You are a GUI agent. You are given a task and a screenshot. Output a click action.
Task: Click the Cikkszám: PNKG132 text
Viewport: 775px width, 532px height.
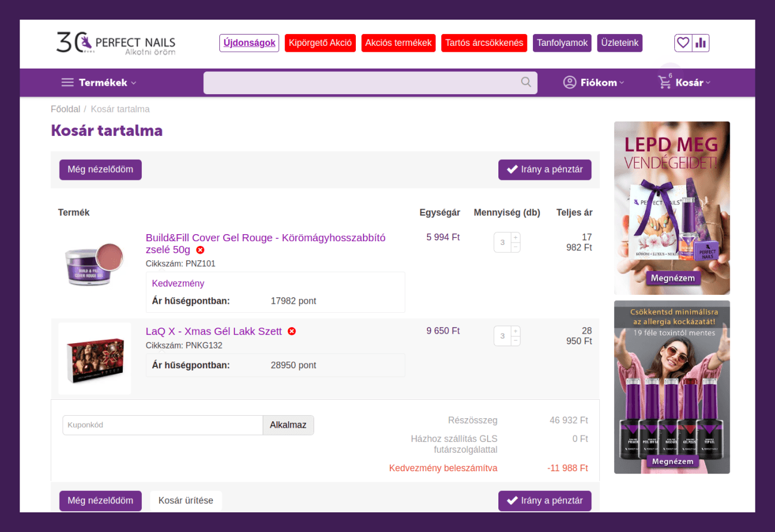coord(184,346)
